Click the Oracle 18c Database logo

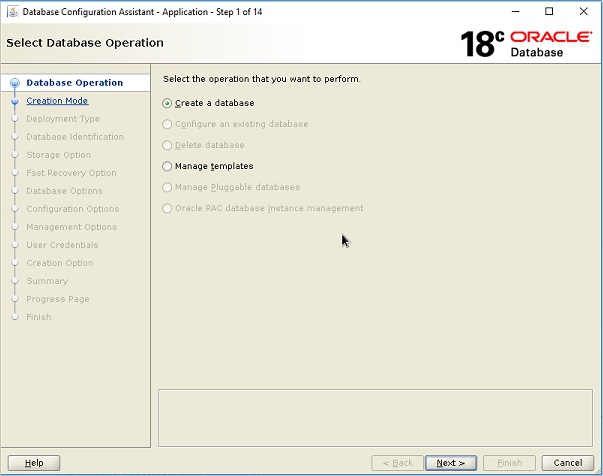pos(526,44)
